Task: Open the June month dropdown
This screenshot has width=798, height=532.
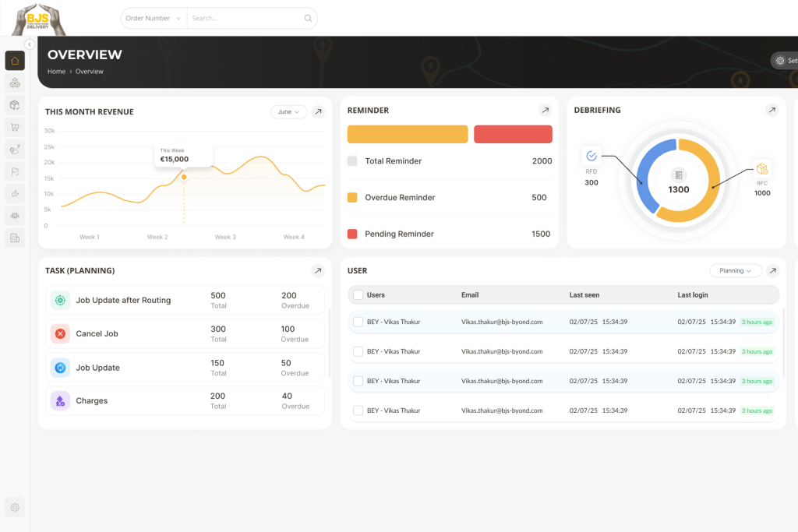Action: [288, 112]
